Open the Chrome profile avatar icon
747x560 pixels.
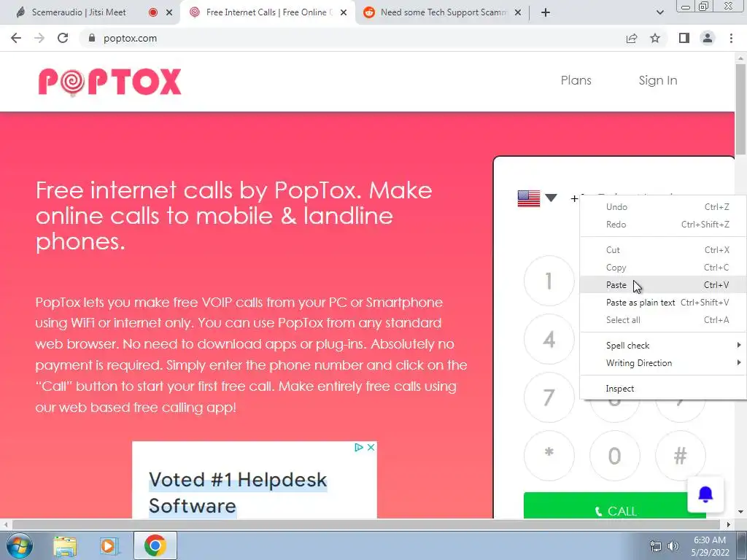(708, 38)
